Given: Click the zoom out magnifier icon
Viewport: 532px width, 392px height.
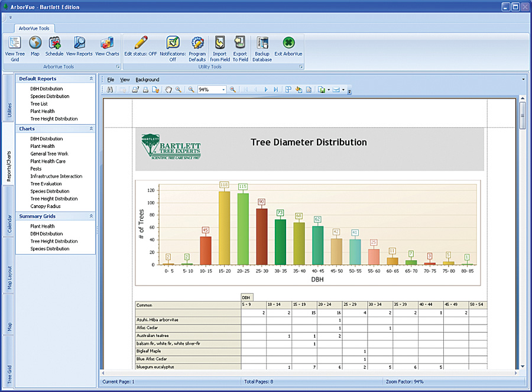Looking at the screenshot, I should click(x=192, y=90).
